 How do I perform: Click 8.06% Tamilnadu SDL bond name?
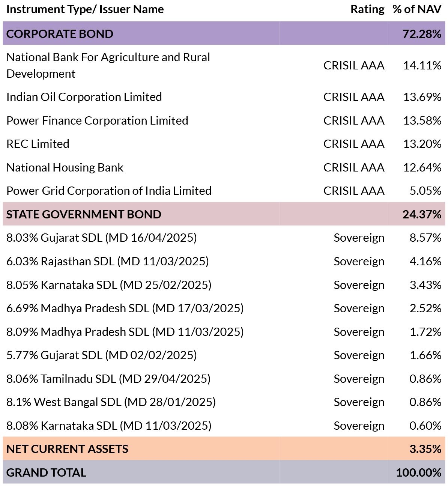click(x=108, y=379)
